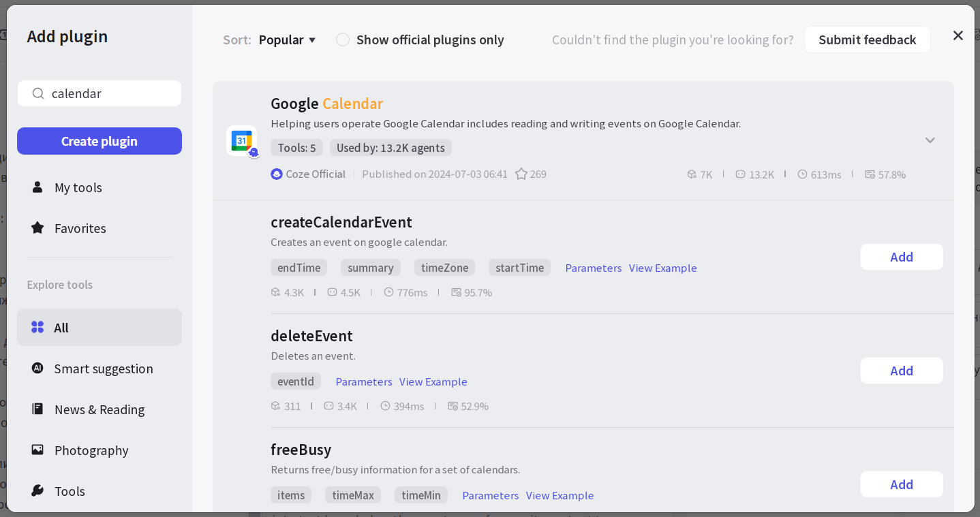Click the bot icon next to 3.4K
Image resolution: width=980 pixels, height=517 pixels.
coord(328,406)
